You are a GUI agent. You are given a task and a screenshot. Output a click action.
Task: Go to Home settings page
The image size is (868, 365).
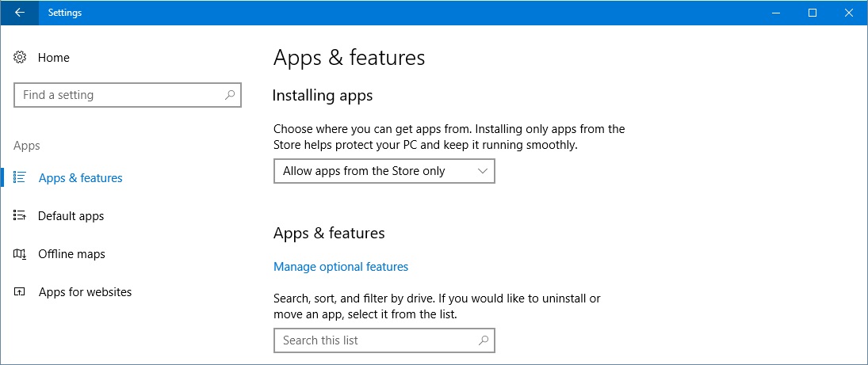coord(54,58)
